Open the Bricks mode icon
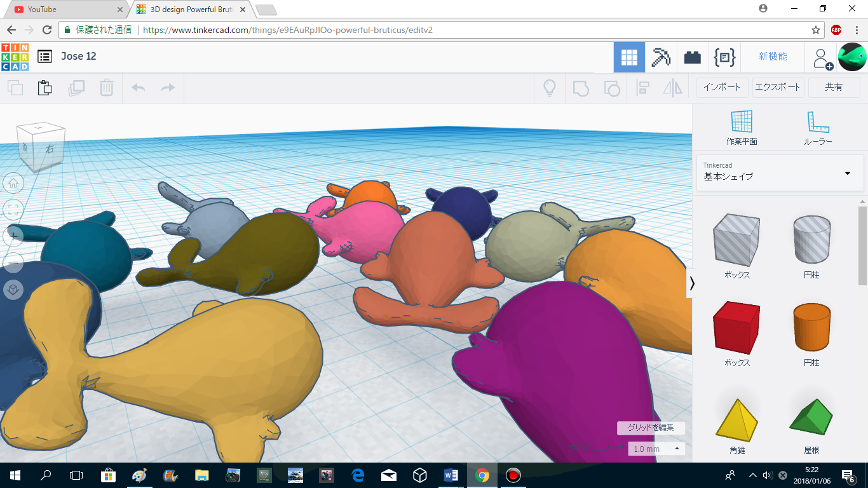This screenshot has height=488, width=868. click(x=693, y=57)
